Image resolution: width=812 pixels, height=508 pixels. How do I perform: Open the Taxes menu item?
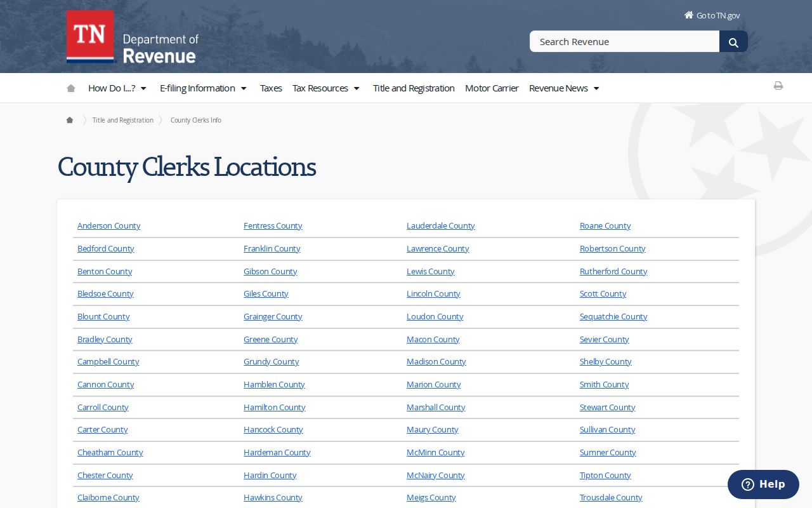click(x=271, y=88)
